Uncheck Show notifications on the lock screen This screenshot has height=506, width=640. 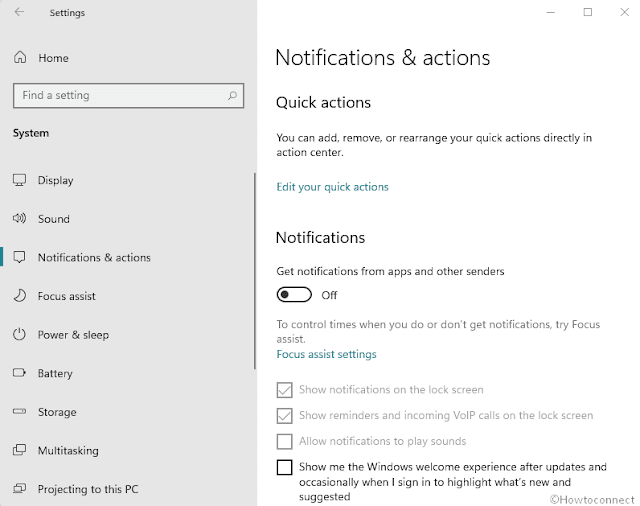284,390
